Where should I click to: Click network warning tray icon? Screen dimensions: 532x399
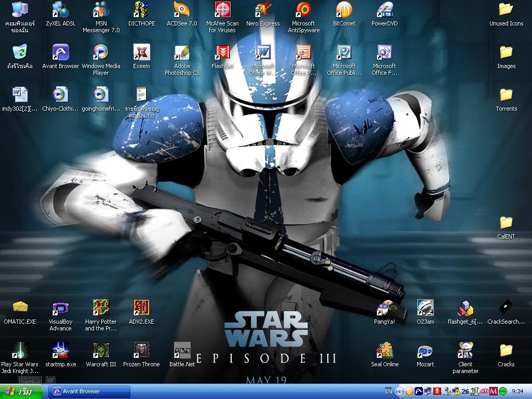click(x=456, y=391)
